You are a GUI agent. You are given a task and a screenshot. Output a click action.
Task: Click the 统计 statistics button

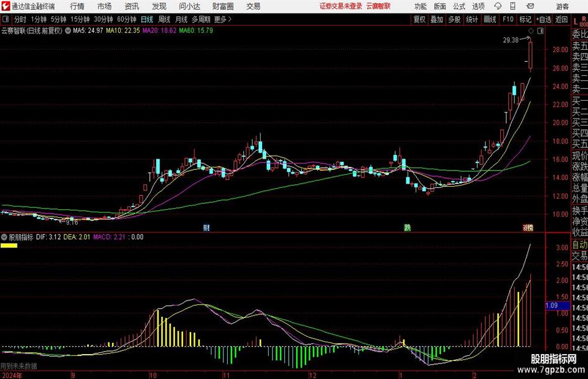point(472,19)
